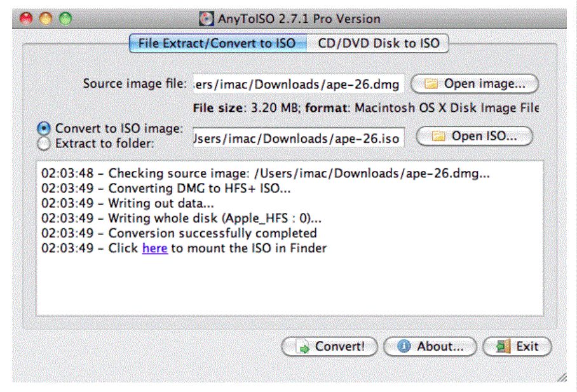The image size is (577, 392).
Task: Zoom the window with the green button
Action: 65,18
